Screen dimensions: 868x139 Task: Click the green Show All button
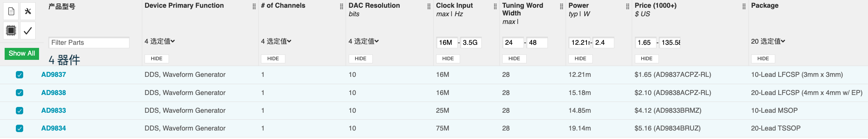pyautogui.click(x=22, y=54)
